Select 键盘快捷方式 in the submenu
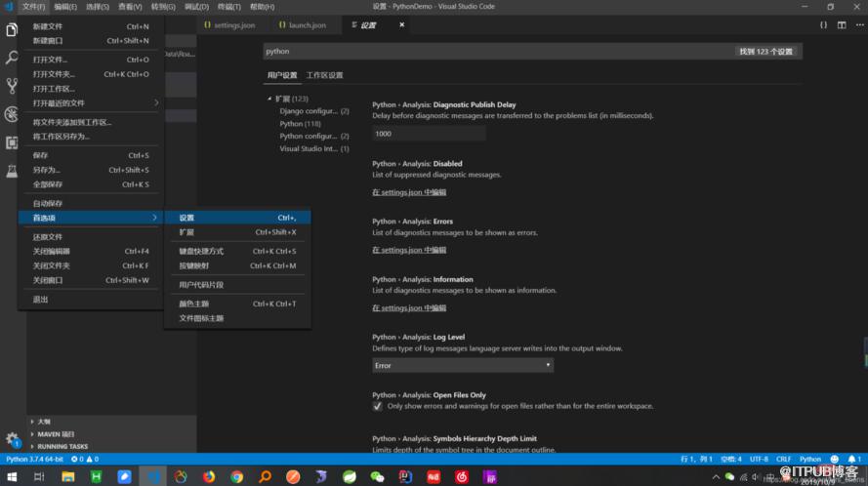 [x=237, y=252]
